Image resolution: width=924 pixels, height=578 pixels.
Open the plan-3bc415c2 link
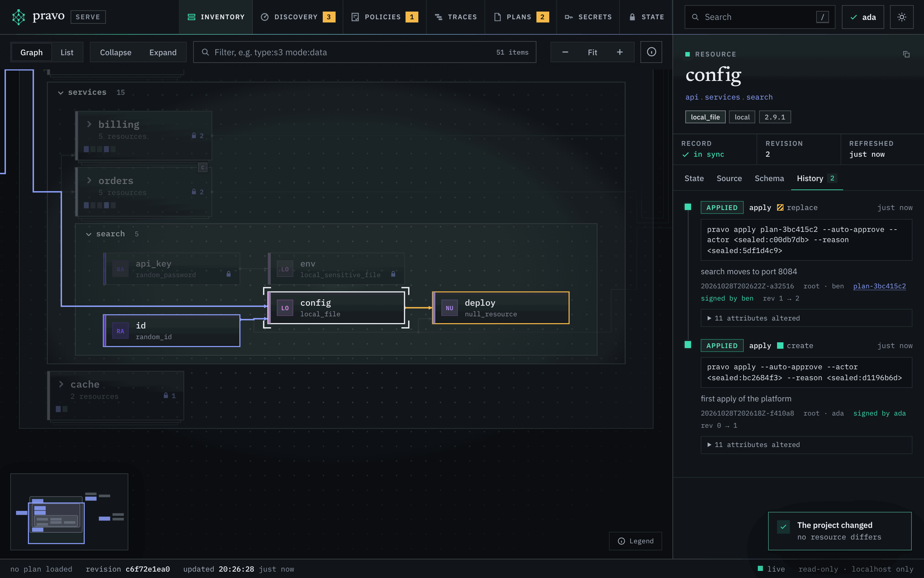879,286
